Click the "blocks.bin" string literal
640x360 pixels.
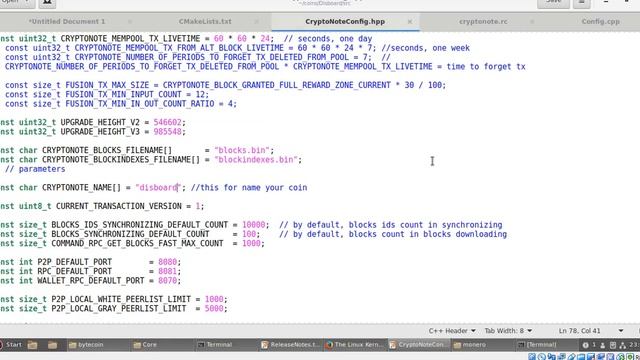[242, 151]
